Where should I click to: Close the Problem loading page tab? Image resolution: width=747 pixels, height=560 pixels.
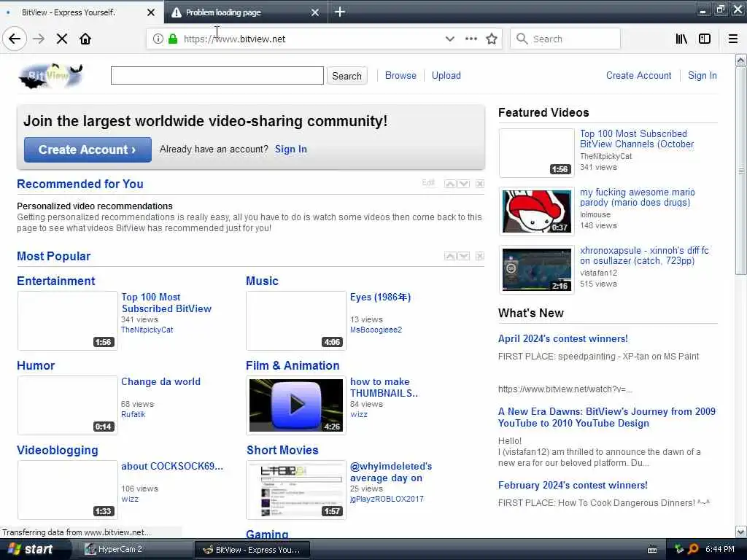click(315, 12)
